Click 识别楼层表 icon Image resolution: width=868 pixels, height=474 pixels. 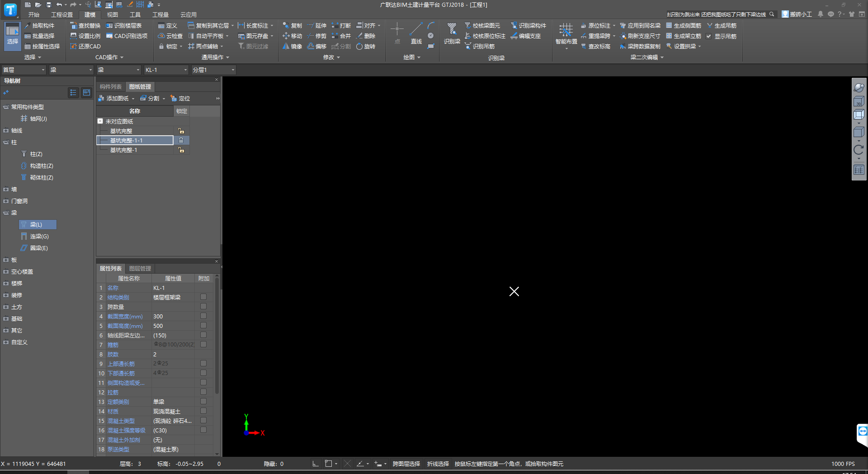point(124,26)
